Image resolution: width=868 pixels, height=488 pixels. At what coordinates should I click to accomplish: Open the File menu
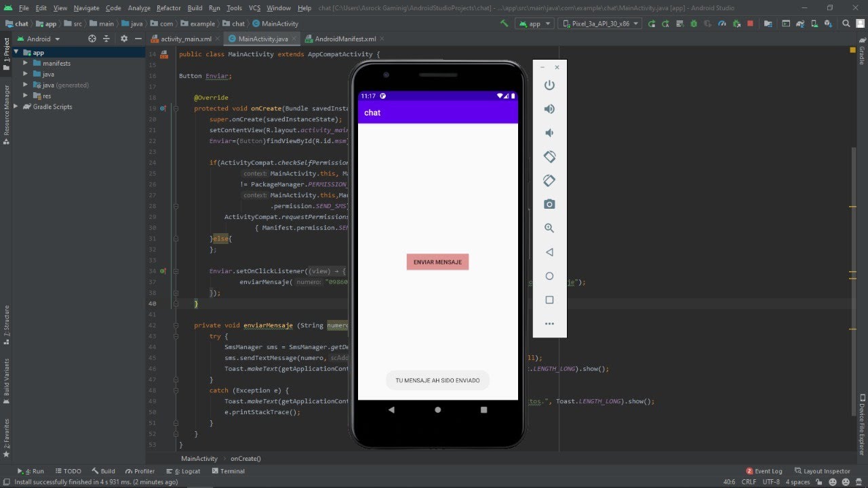click(x=24, y=7)
